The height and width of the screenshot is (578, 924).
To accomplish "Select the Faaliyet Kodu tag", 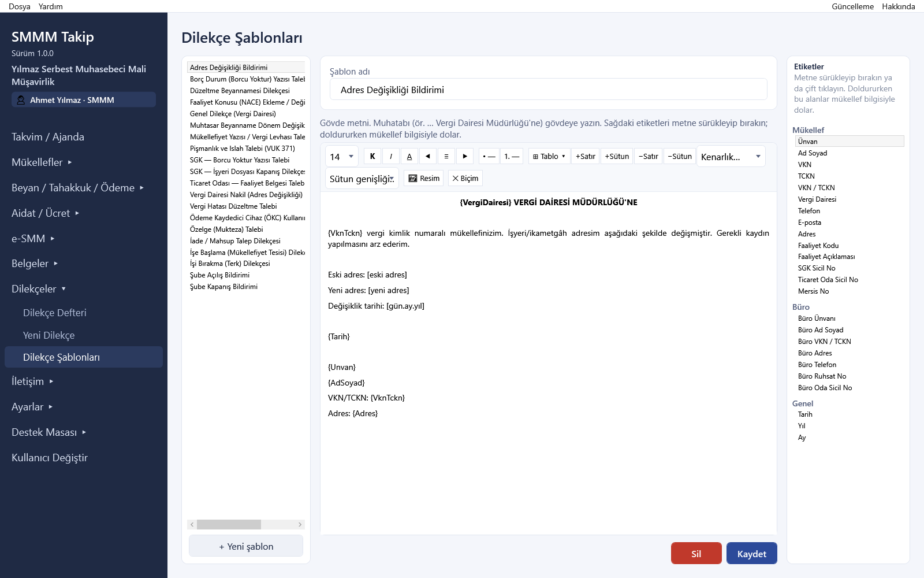I will (x=848, y=246).
